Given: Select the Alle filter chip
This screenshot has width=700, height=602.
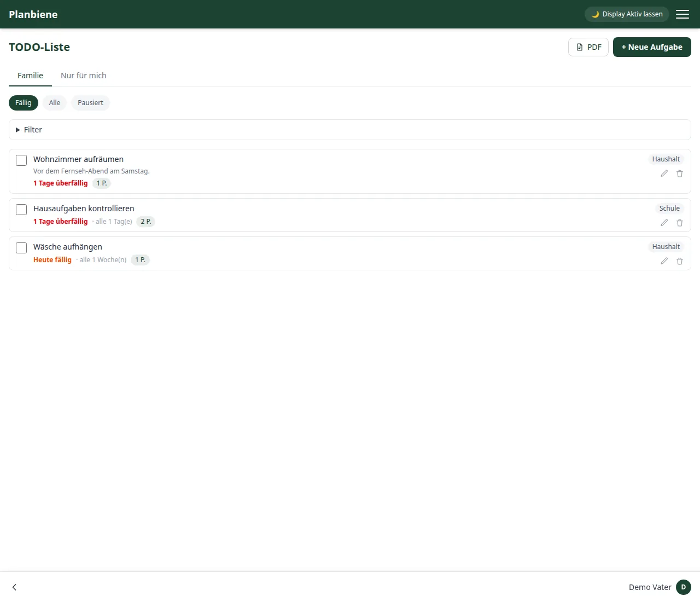Looking at the screenshot, I should click(55, 103).
